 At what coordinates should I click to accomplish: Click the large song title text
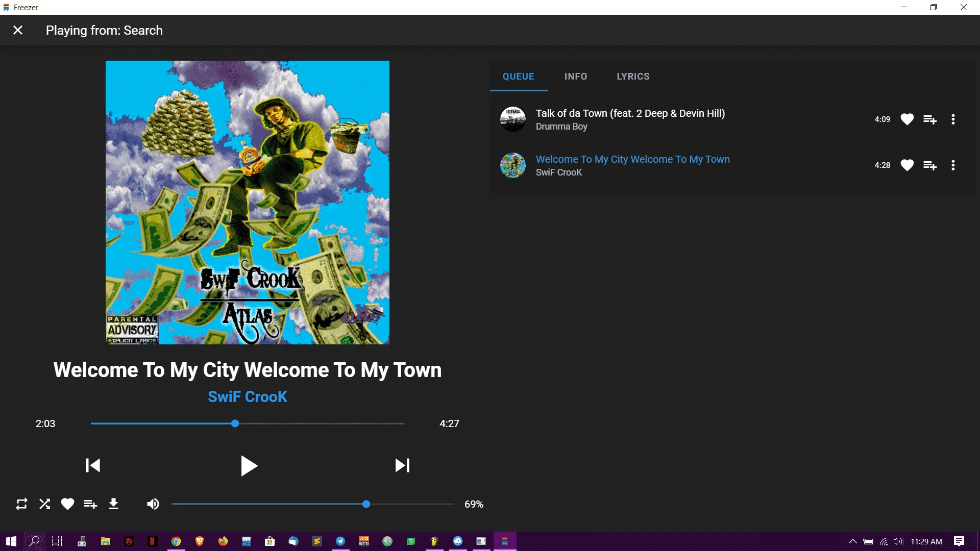(248, 370)
